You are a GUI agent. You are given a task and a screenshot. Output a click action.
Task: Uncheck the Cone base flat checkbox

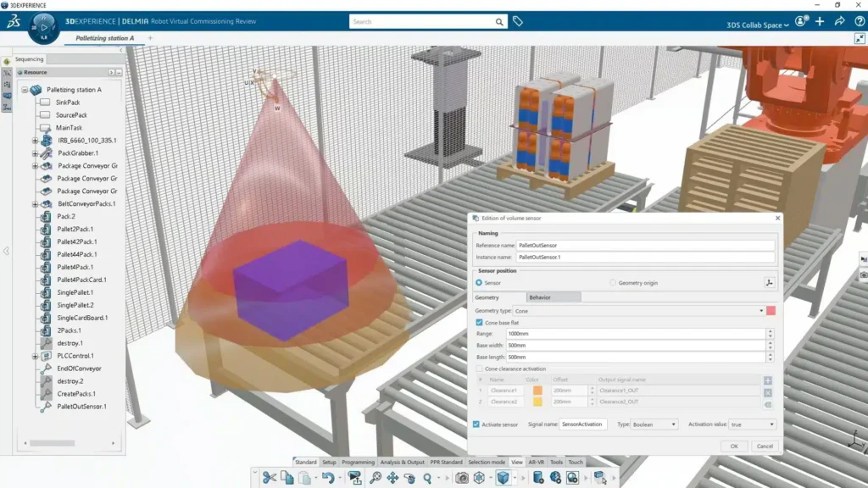tap(477, 323)
